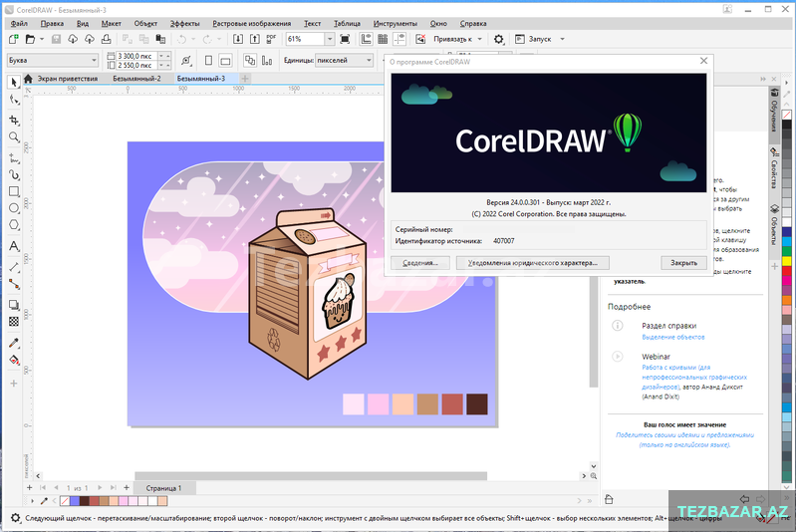Viewport: 796px width, 532px height.
Task: Open the Растровые изображения menu
Action: [252, 23]
